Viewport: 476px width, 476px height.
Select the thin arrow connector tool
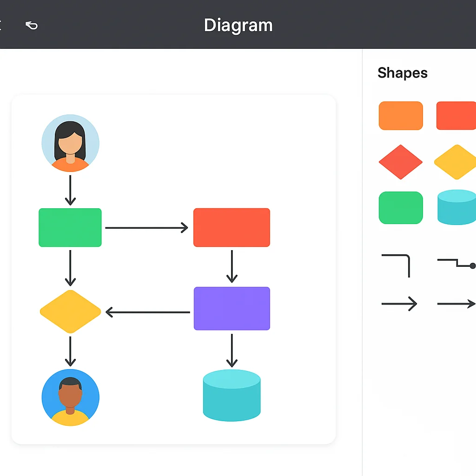coord(401,304)
